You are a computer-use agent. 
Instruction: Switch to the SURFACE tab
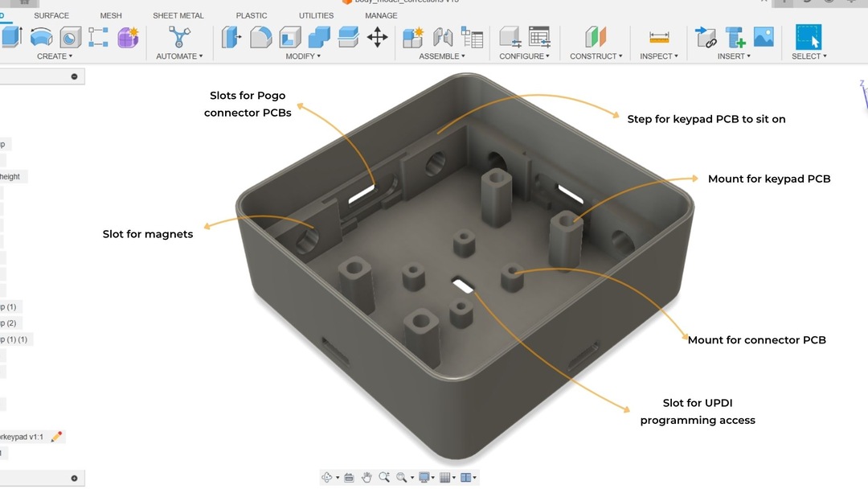click(x=51, y=15)
